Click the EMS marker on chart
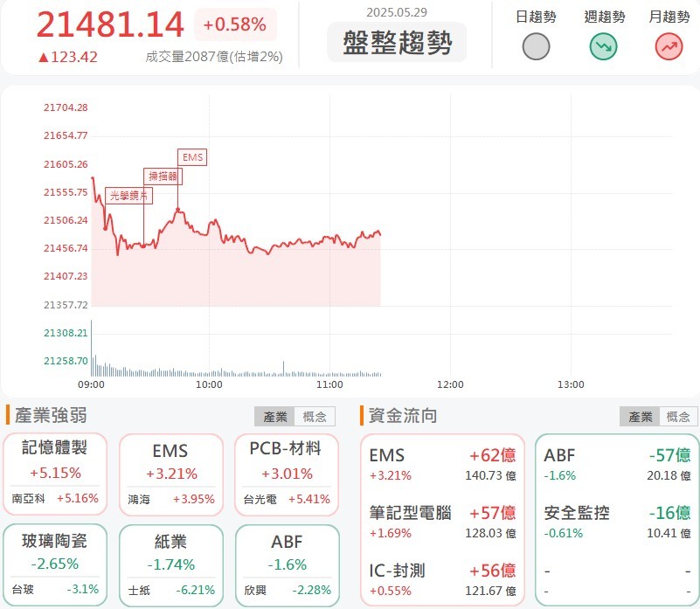Viewport: 700px width, 609px height. click(x=191, y=157)
